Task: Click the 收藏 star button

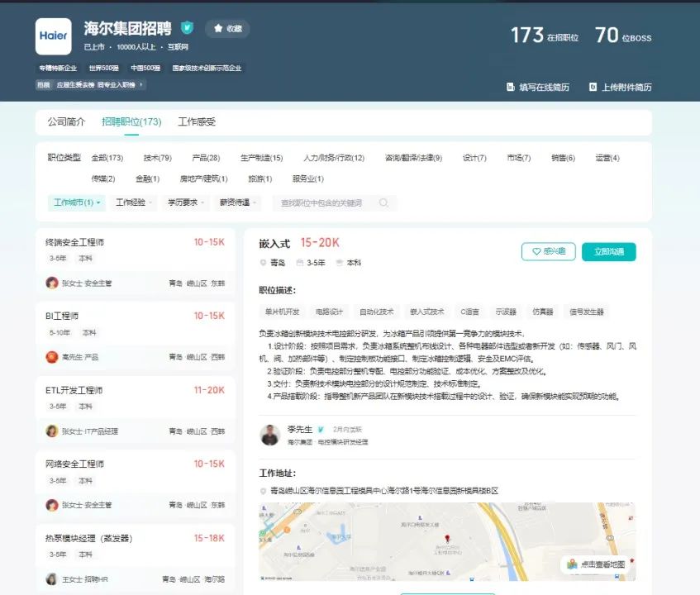Action: click(227, 29)
